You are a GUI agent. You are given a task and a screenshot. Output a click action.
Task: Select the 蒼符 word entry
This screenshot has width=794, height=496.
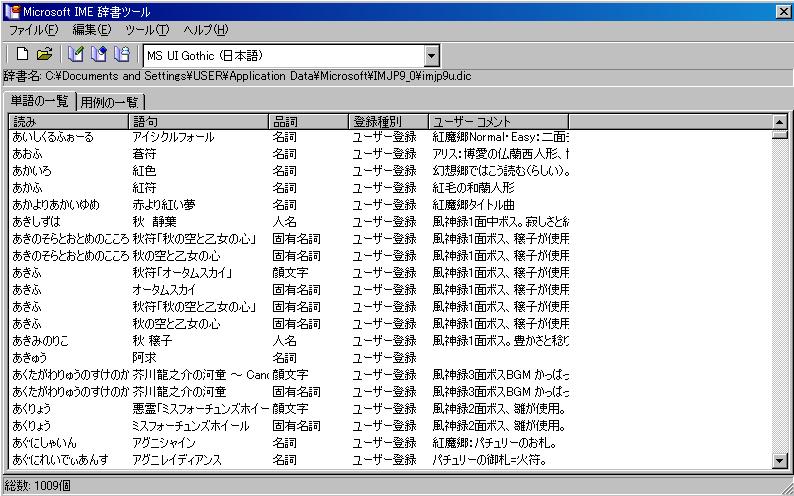point(144,154)
